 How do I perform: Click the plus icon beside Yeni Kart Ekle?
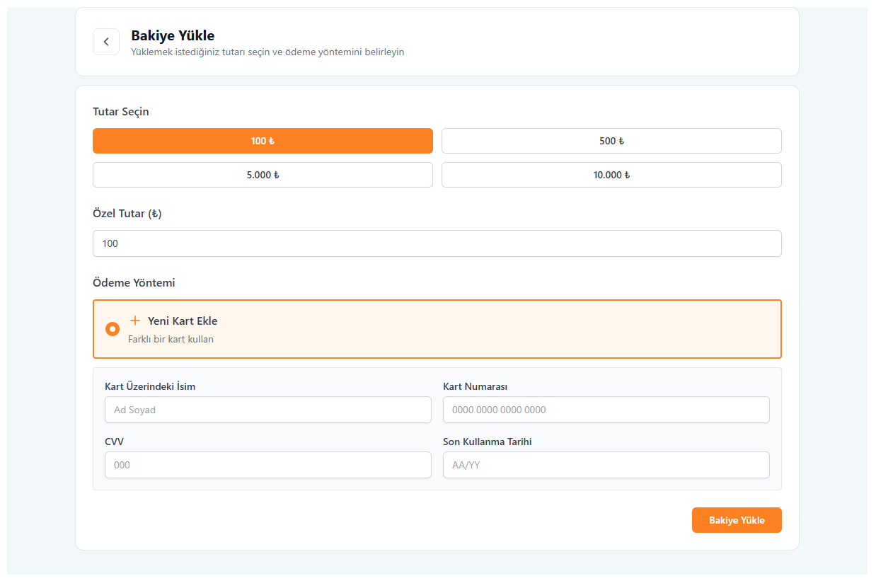(135, 321)
